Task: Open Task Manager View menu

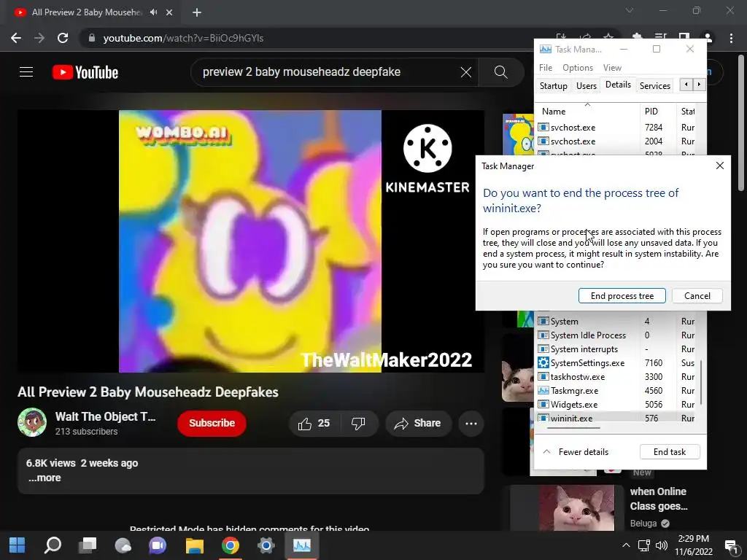Action: (612, 68)
